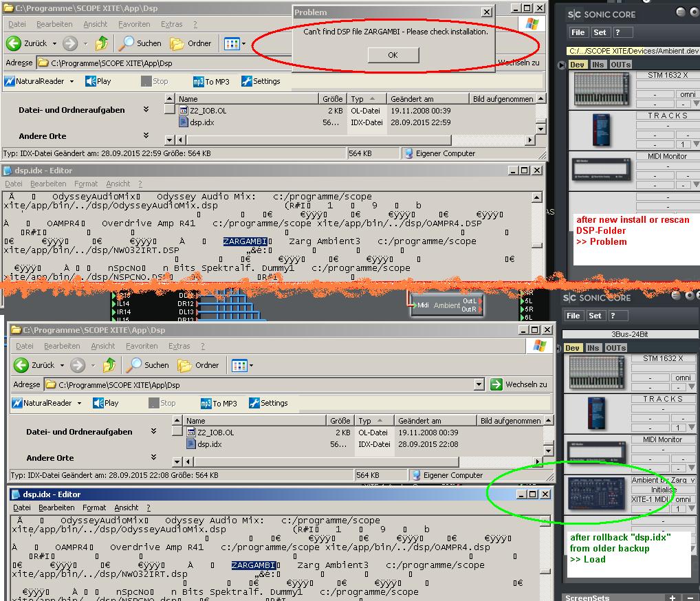Click ScreenSets plus button

point(672,598)
